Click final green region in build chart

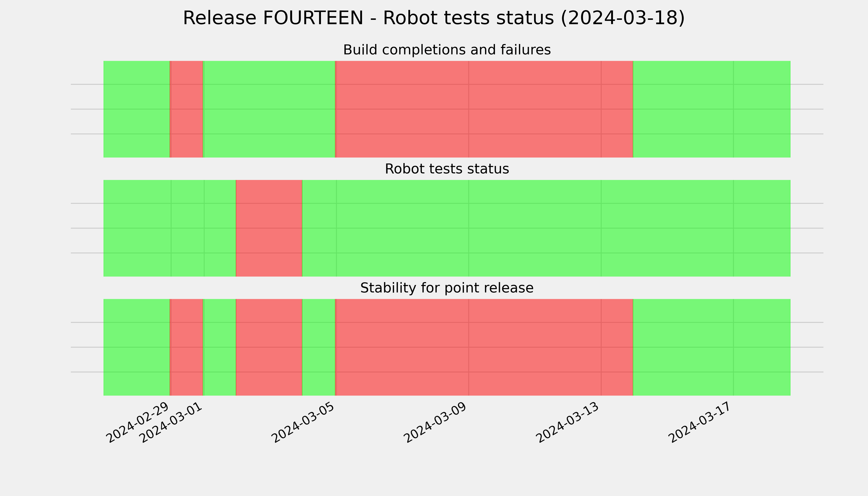(712, 109)
